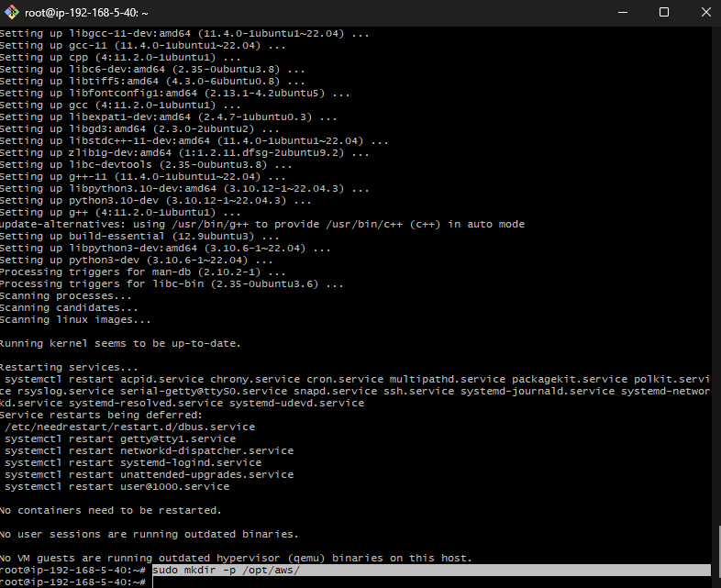721x588 pixels.
Task: Click the line 'Setting up gcc-11 (11.4.0-1ubuntu1~22.04)'
Action: (x=142, y=46)
